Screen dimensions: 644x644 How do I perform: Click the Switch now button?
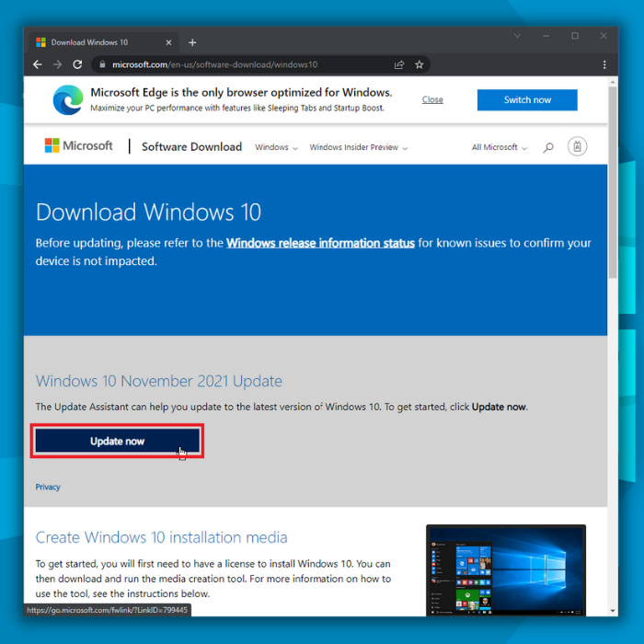pyautogui.click(x=527, y=99)
